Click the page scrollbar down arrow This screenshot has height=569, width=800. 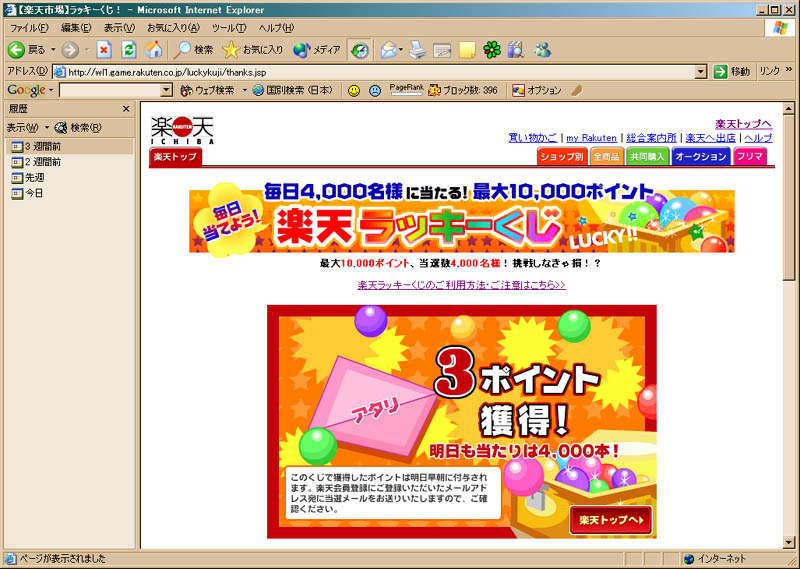pyautogui.click(x=789, y=542)
